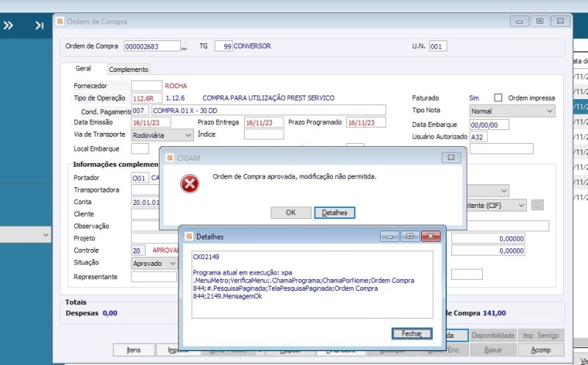The height and width of the screenshot is (365, 588).
Task: Click the Ordem de Compra number field
Action: tap(152, 46)
